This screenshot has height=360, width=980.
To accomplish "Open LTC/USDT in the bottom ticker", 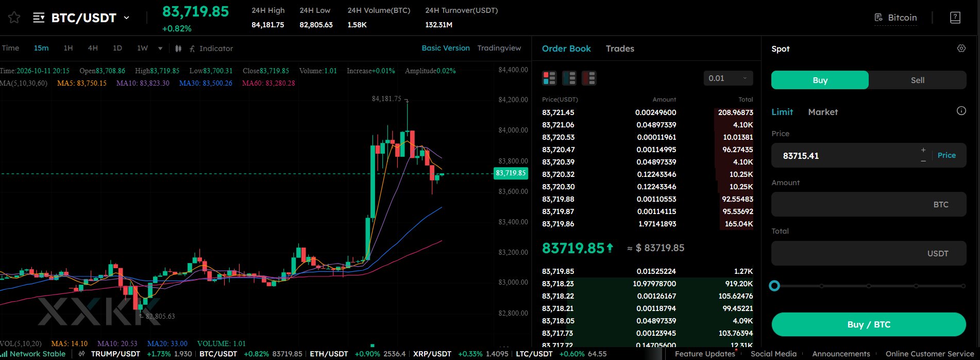I will (x=534, y=354).
